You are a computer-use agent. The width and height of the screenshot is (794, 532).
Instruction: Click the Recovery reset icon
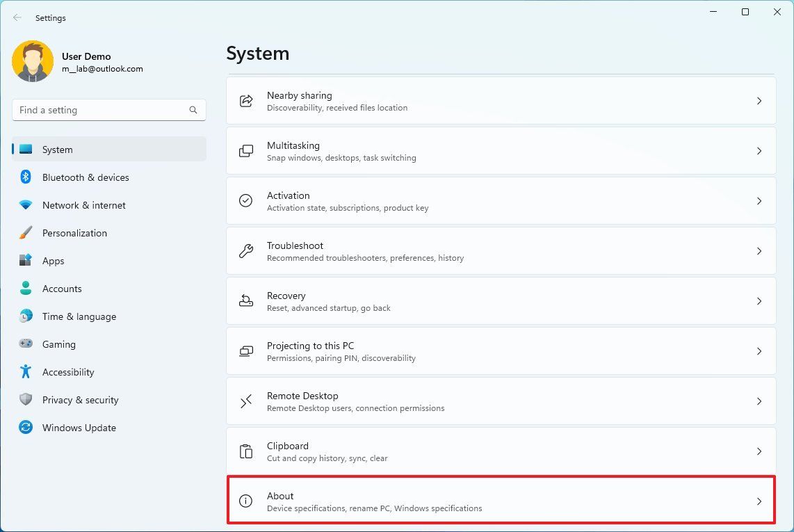tap(246, 300)
